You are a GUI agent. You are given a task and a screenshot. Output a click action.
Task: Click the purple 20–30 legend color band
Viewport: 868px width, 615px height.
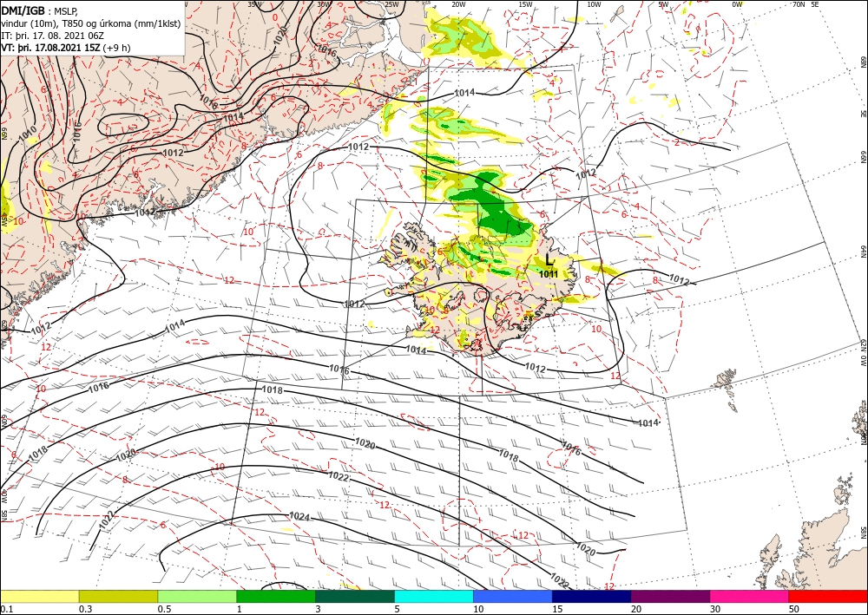click(670, 596)
